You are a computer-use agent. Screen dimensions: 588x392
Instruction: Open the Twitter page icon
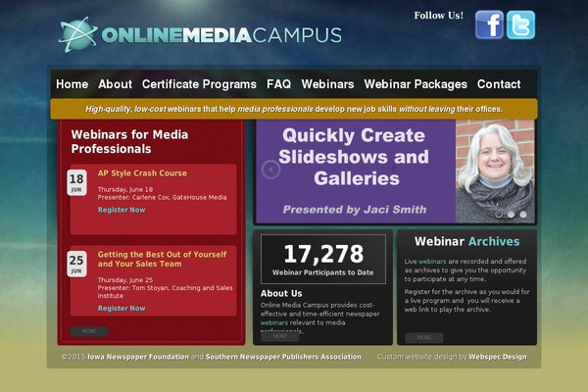point(520,24)
